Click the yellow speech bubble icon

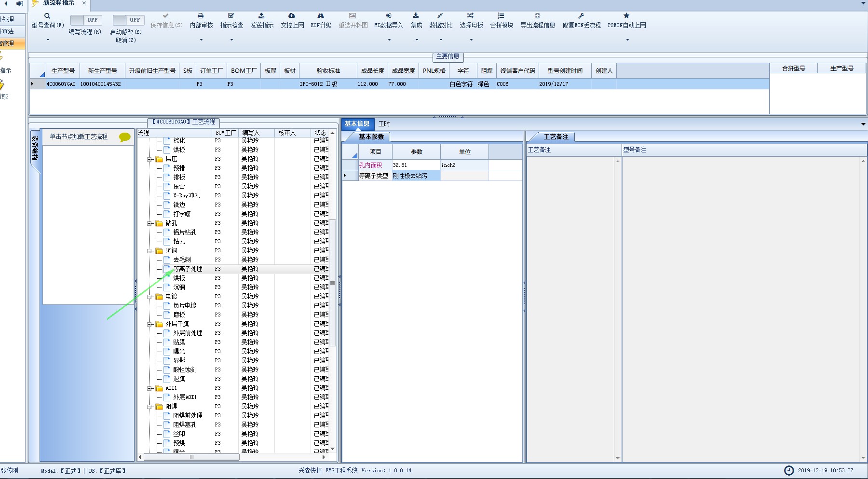tap(125, 137)
